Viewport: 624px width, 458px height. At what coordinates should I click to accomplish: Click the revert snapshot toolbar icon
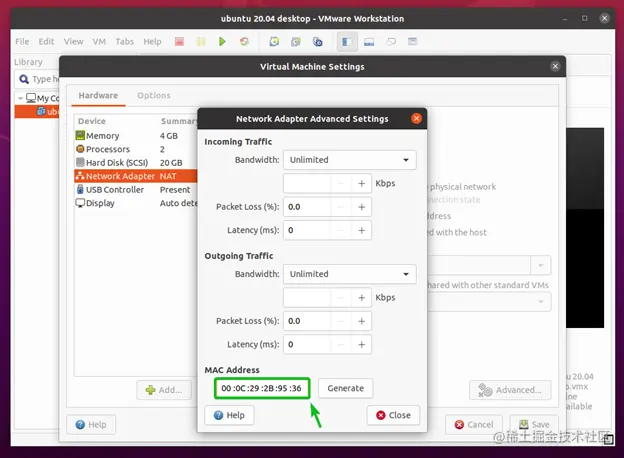296,42
